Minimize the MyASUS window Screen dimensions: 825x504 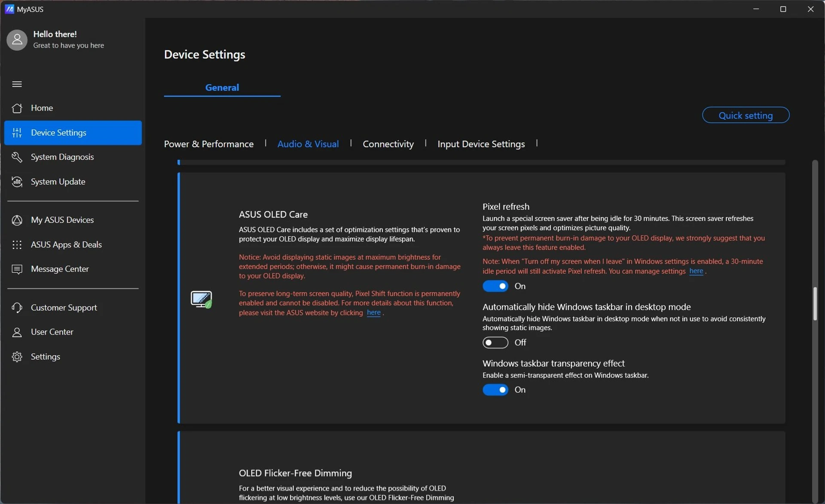756,9
